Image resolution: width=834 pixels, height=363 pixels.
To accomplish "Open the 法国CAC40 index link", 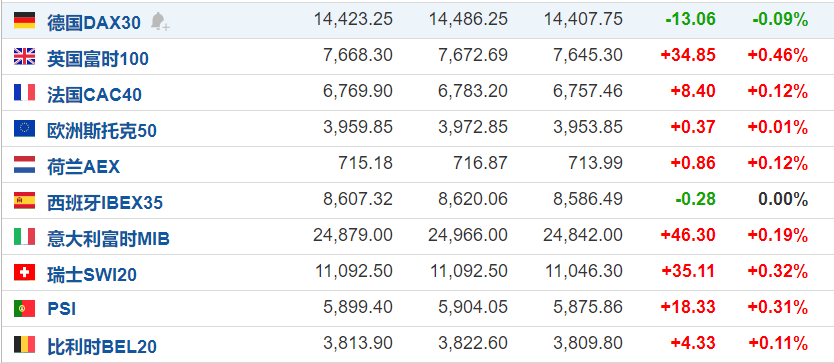I will pos(95,95).
